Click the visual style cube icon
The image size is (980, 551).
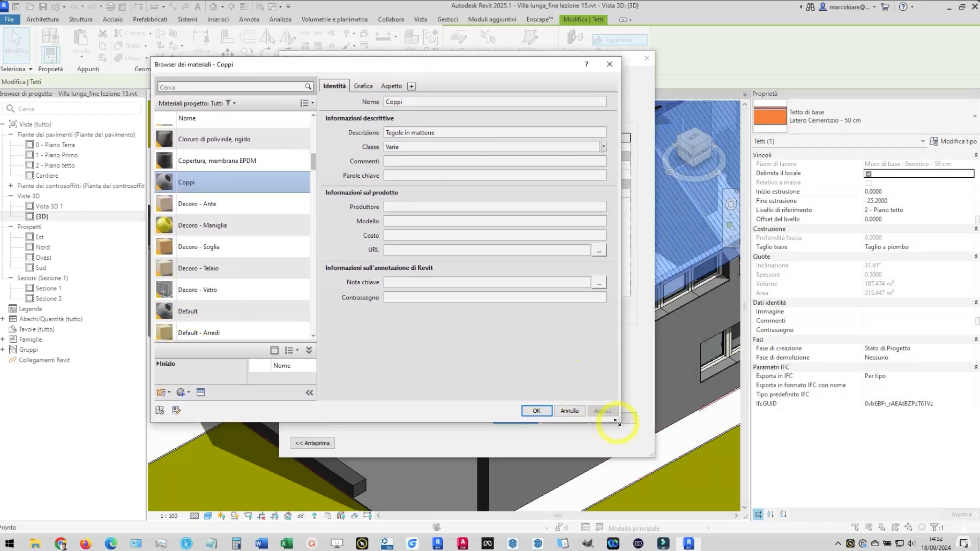point(208,516)
